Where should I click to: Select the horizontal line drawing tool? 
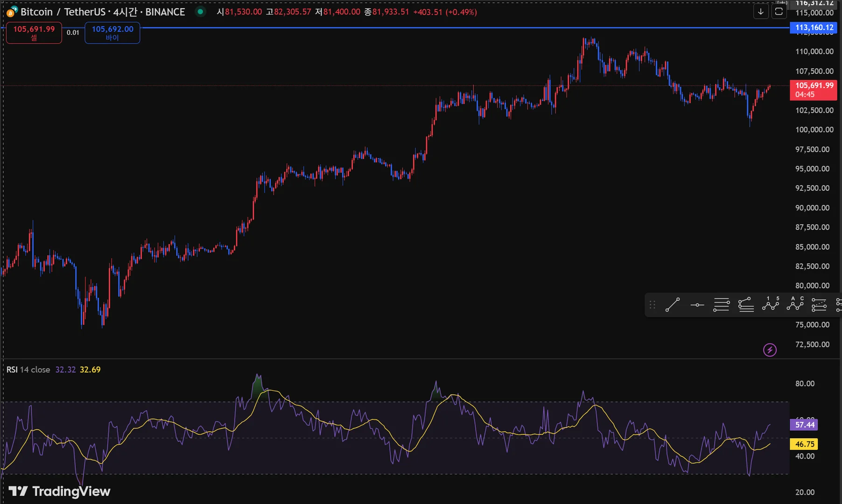point(697,305)
